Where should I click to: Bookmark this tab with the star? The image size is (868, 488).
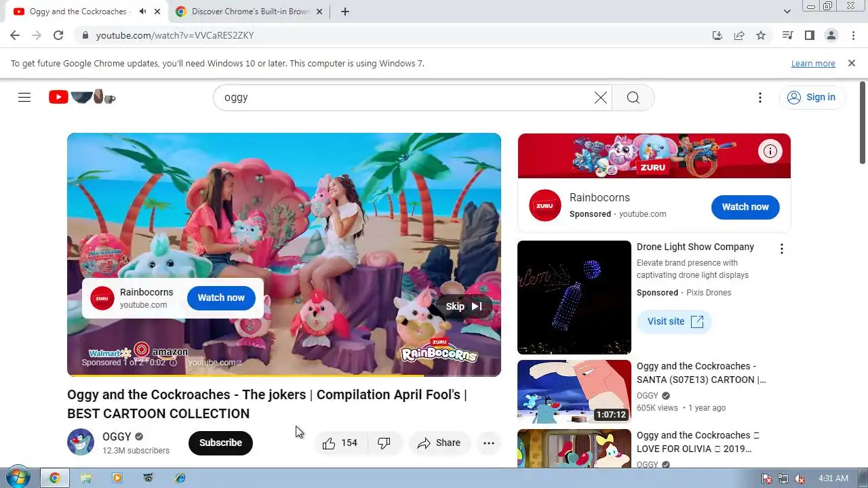click(x=761, y=35)
